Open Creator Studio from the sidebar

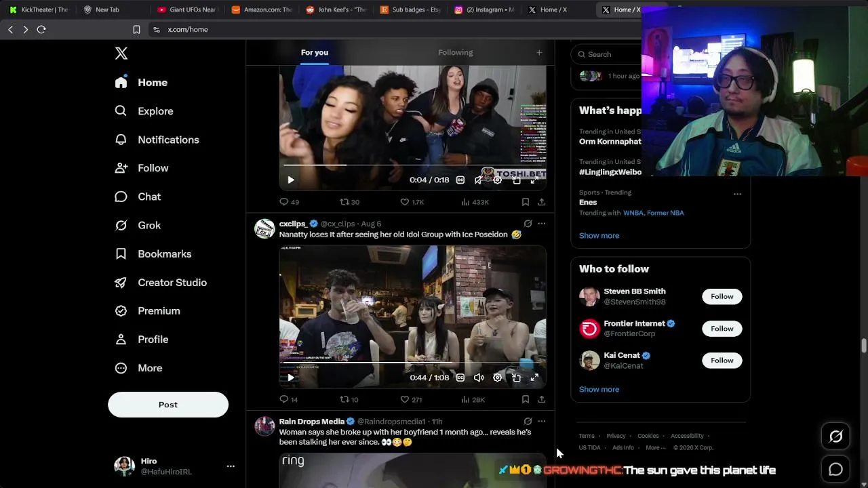click(x=161, y=282)
